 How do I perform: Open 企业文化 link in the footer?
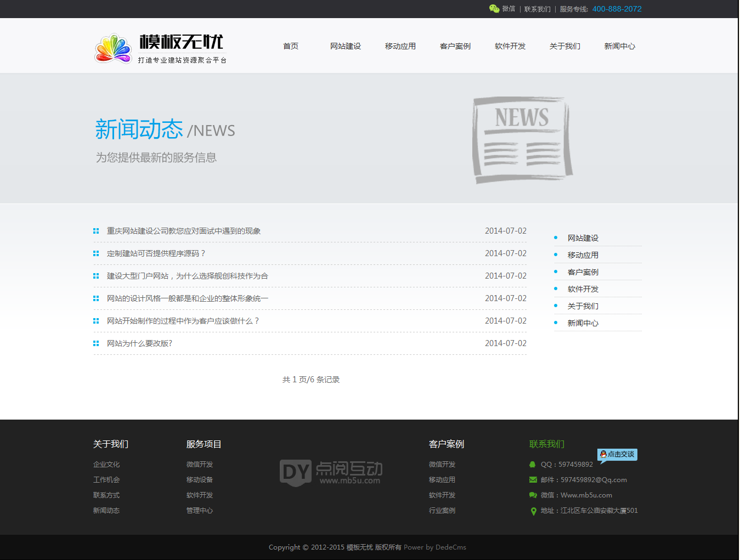(106, 465)
